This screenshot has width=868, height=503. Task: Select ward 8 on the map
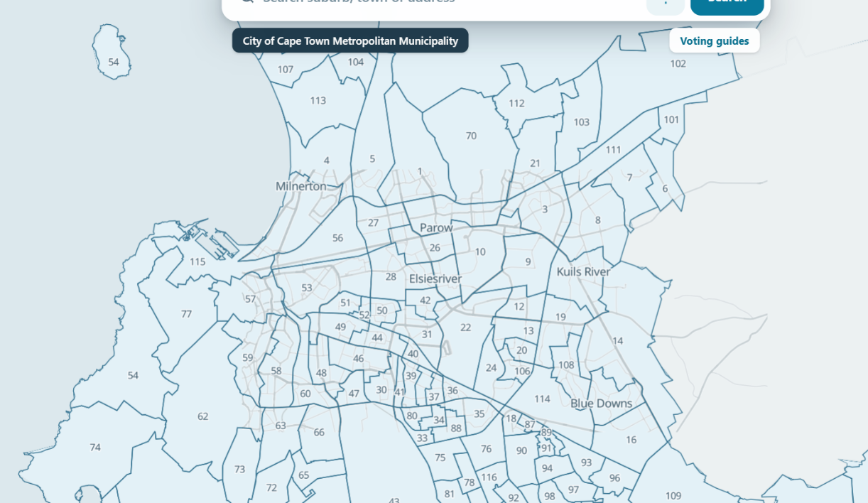click(x=597, y=220)
